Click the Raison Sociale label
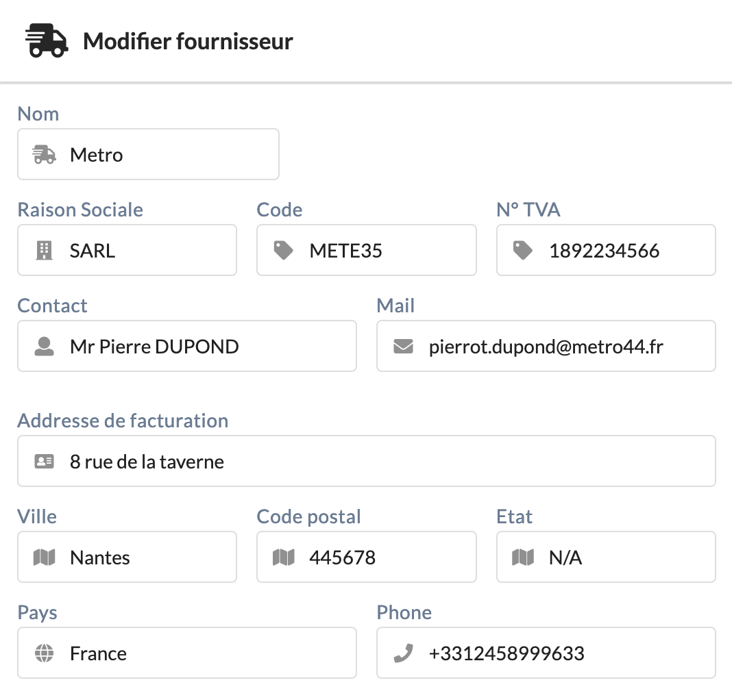732x700 pixels. [x=80, y=210]
